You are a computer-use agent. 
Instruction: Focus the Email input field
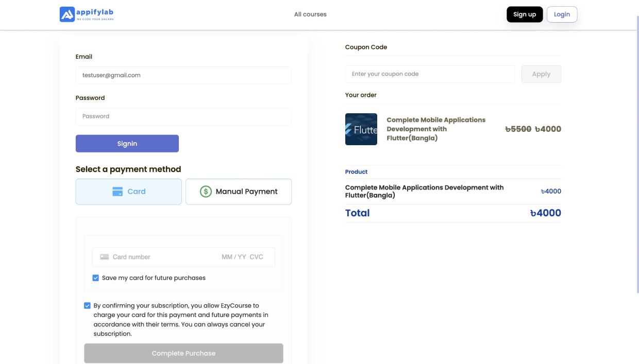183,75
